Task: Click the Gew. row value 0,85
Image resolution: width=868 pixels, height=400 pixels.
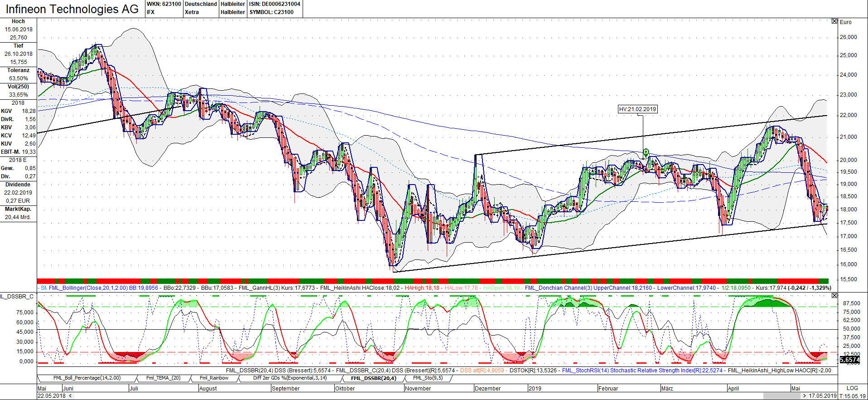Action: [x=30, y=168]
